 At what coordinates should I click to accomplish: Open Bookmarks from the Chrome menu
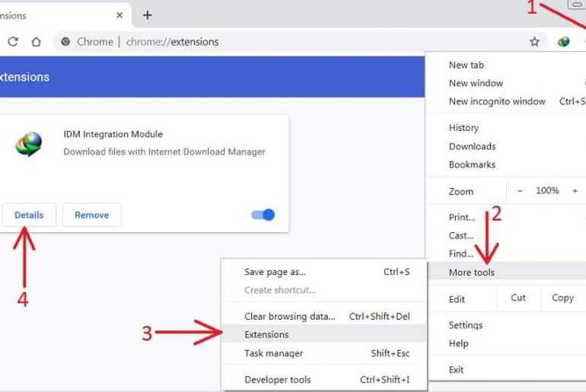click(x=505, y=165)
